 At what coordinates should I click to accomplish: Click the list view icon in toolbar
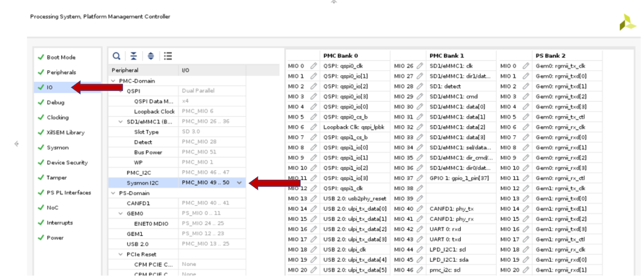(x=168, y=56)
